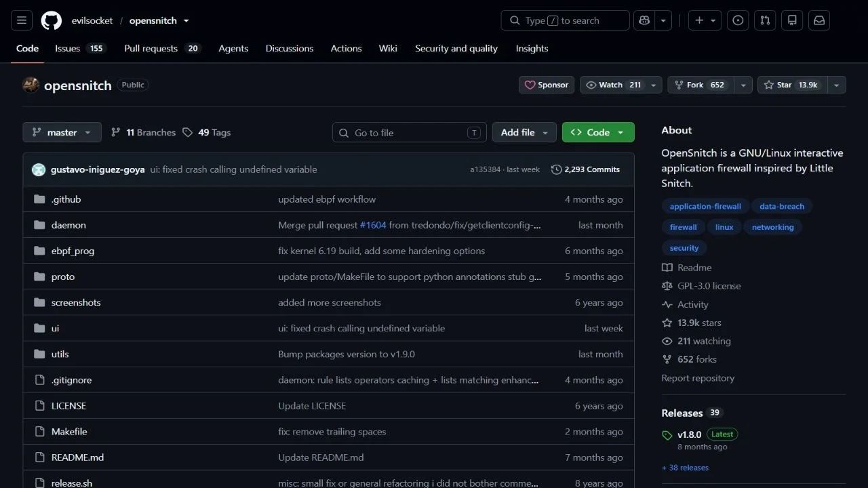The height and width of the screenshot is (488, 868).
Task: Open the issues icon in header
Action: click(738, 20)
